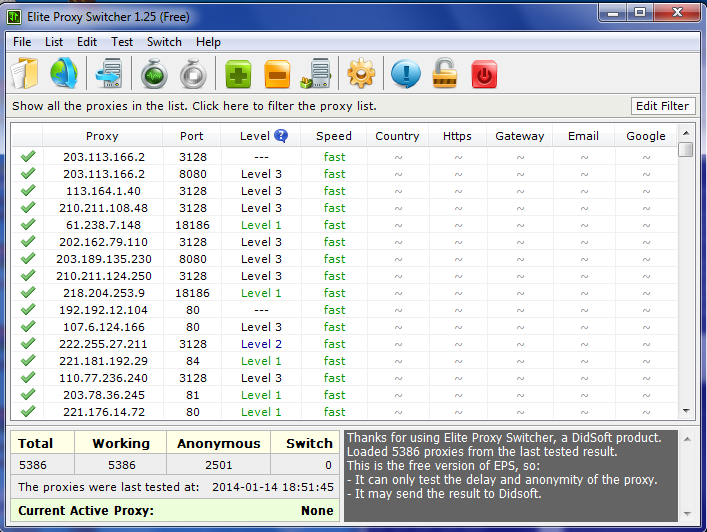Open the Help menu
707x532 pixels.
tap(208, 42)
